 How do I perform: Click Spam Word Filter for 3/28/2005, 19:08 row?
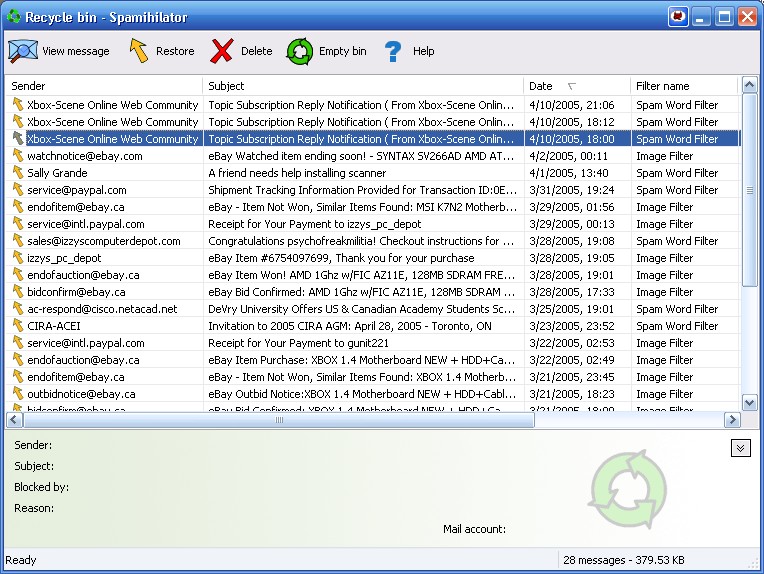click(x=677, y=241)
